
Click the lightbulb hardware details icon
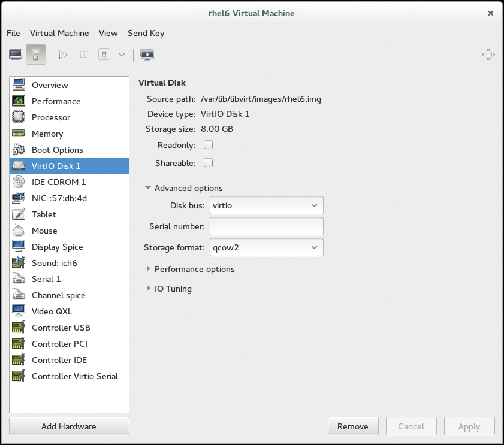36,55
